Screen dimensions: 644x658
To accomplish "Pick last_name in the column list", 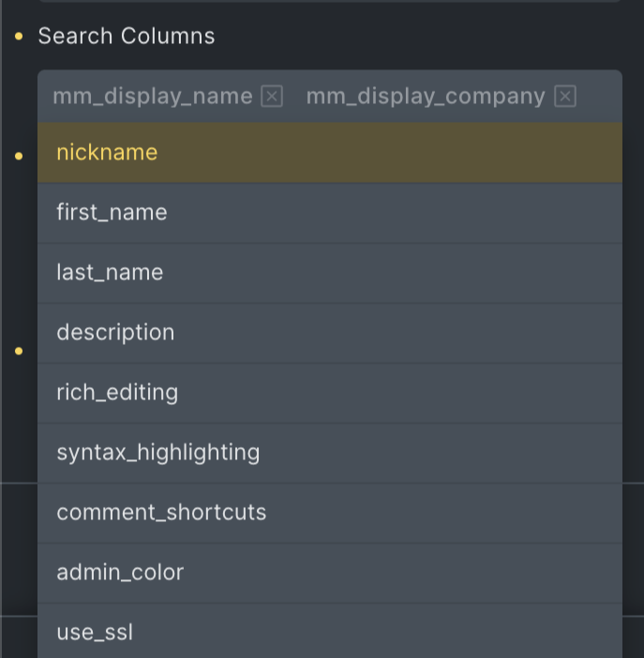I will coord(110,273).
